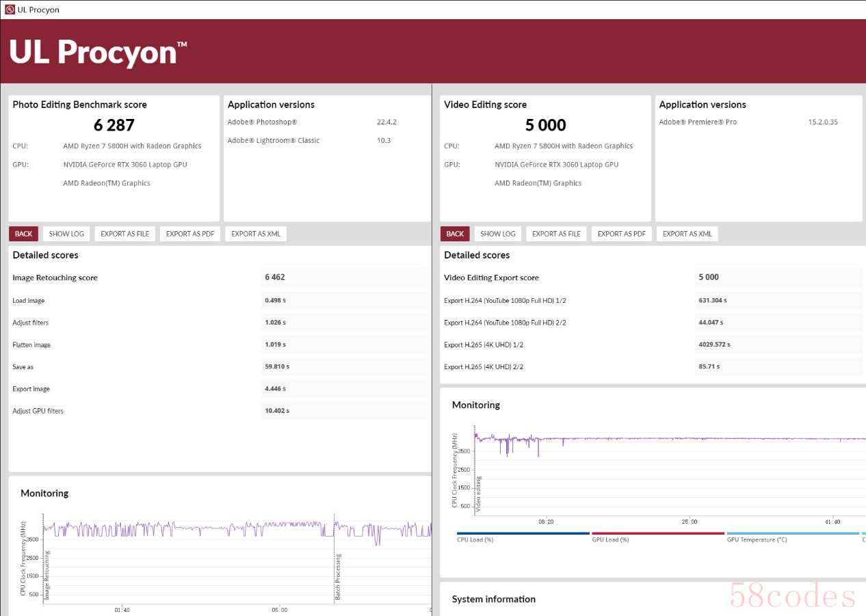Click the UL Procyon title bar app icon
This screenshot has height=616, width=866.
[x=10, y=10]
